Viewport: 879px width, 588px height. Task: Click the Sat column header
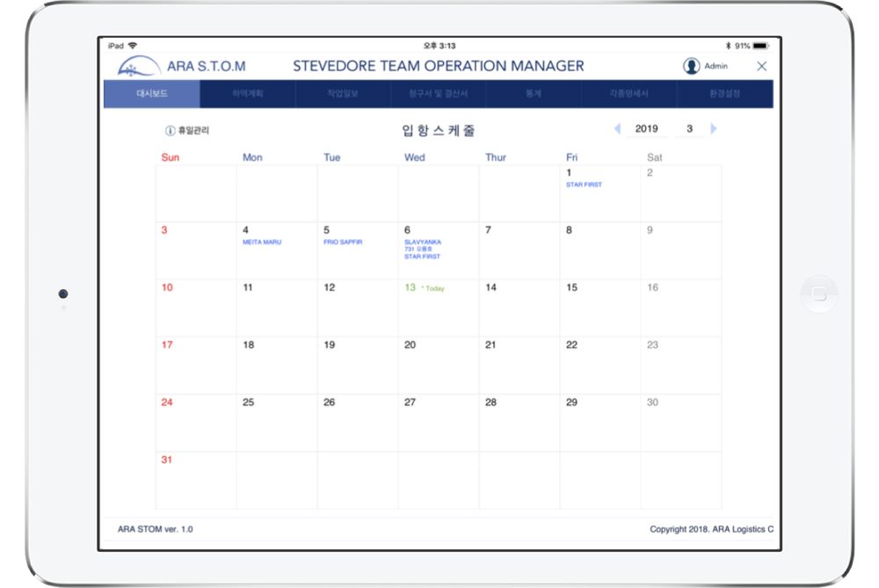click(654, 157)
